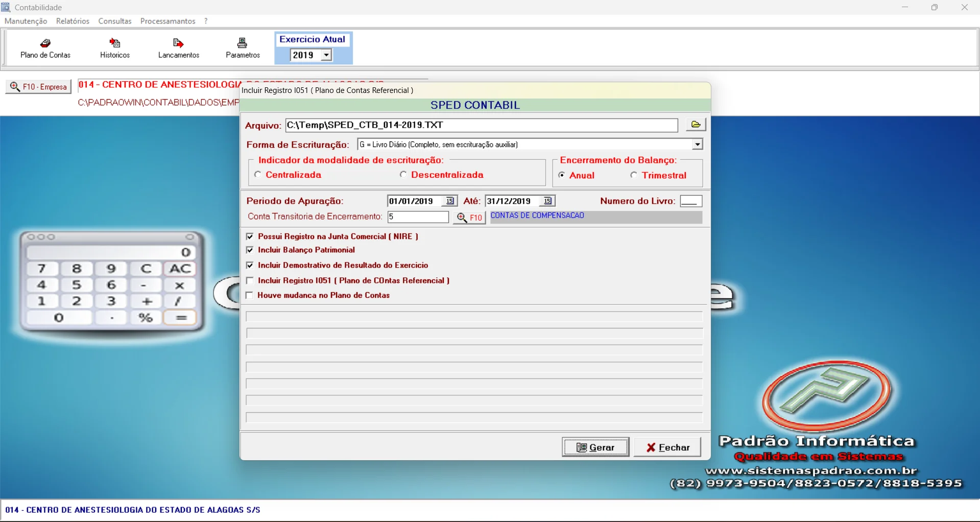Open the Exercicio Atual year dropdown
980x522 pixels.
326,55
